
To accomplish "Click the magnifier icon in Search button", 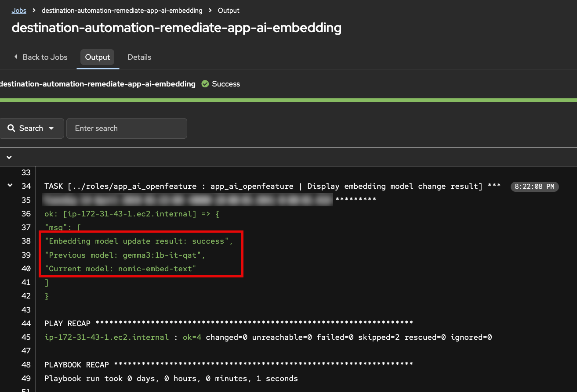I will click(x=11, y=128).
